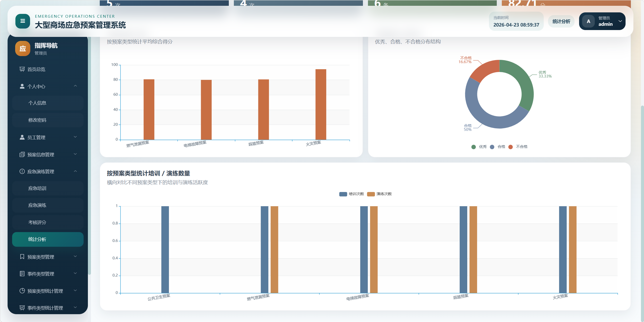Expand the 事件类型管理 submenu chevron
Image resolution: width=644 pixels, height=322 pixels.
[75, 274]
